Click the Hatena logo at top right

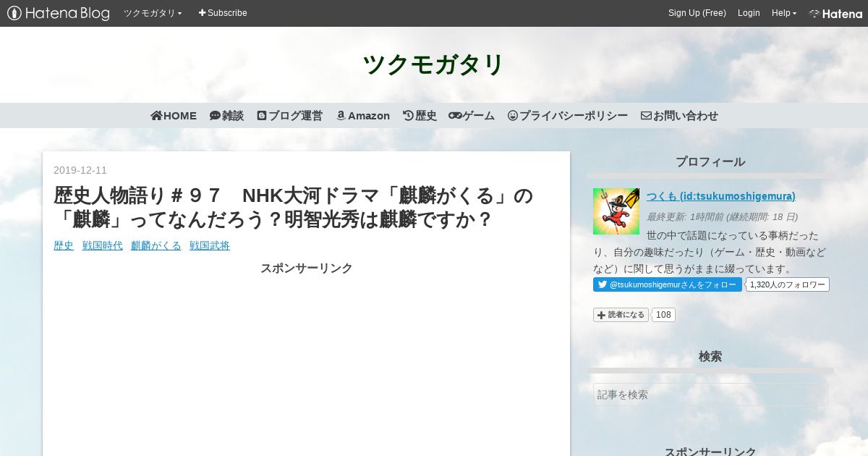coord(835,13)
